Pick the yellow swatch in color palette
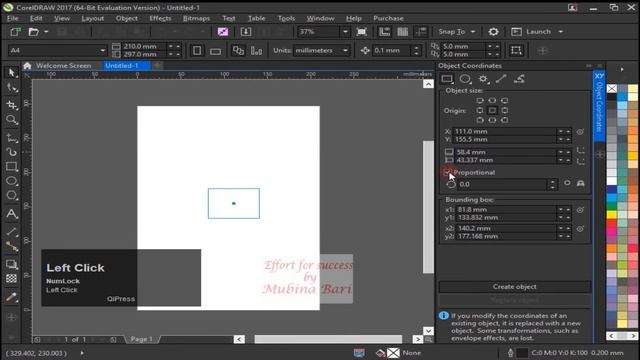The width and height of the screenshot is (640, 360). [x=611, y=214]
